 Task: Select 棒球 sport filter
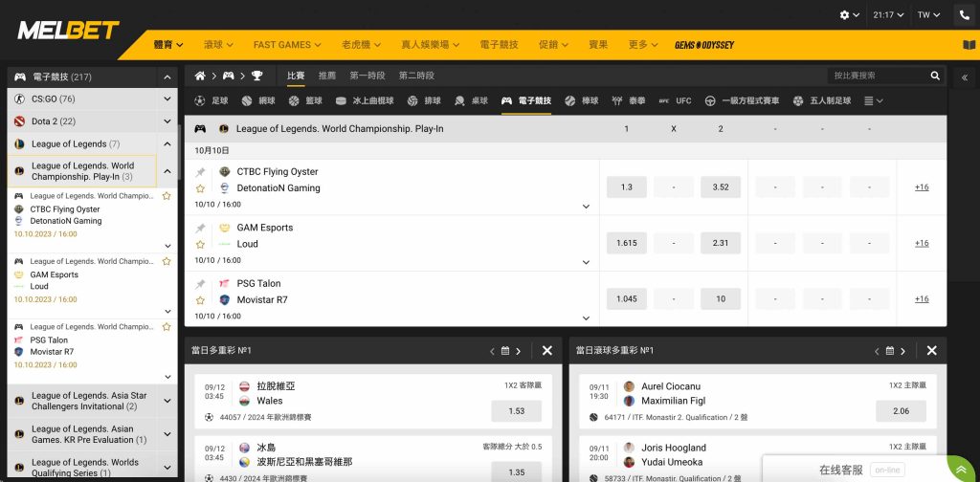[582, 100]
